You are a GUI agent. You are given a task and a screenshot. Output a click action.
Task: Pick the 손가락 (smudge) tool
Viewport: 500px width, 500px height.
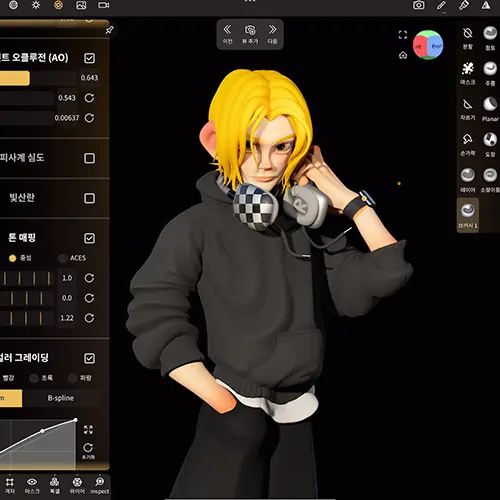click(x=468, y=144)
